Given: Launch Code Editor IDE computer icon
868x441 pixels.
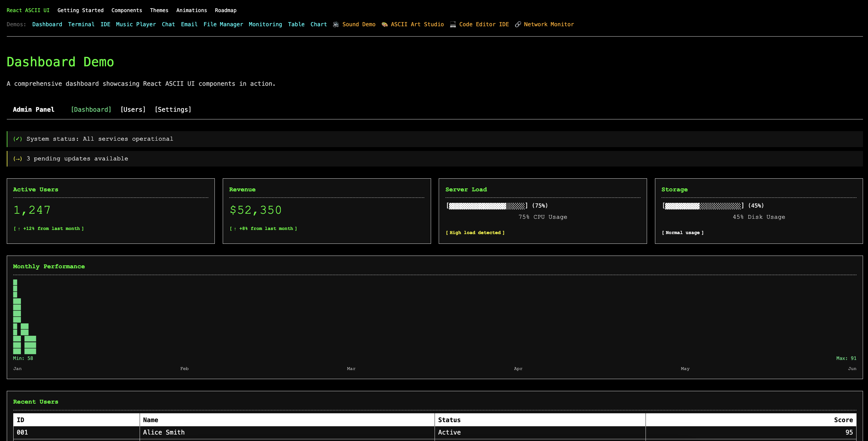Looking at the screenshot, I should [x=453, y=24].
